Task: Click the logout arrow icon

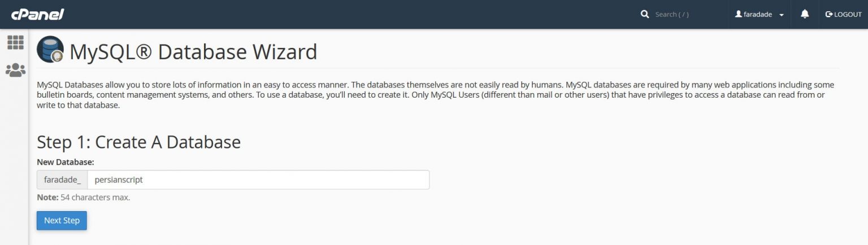Action: 829,14
